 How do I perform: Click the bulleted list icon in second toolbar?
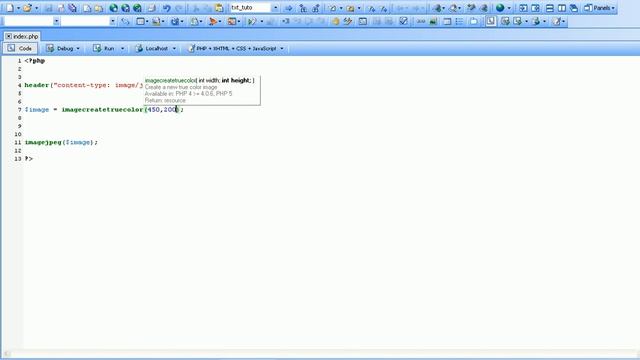[x=460, y=21]
